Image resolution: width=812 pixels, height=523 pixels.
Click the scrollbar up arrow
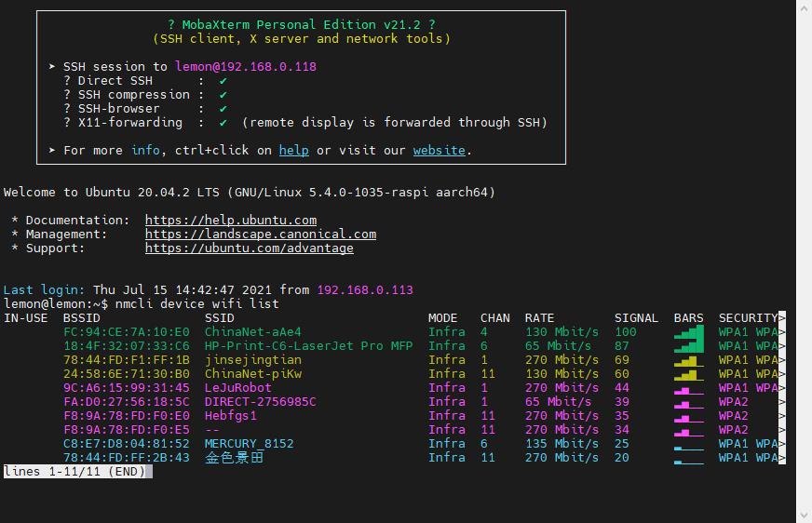click(x=804, y=9)
